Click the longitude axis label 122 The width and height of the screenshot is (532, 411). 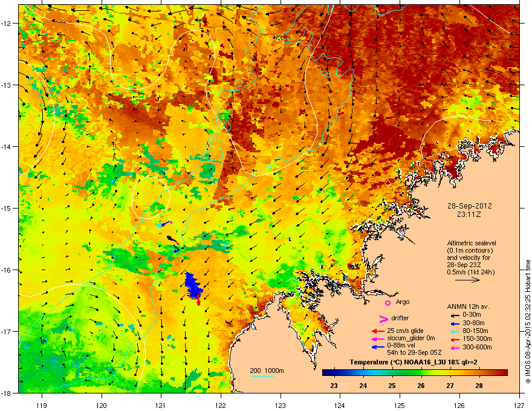221,406
